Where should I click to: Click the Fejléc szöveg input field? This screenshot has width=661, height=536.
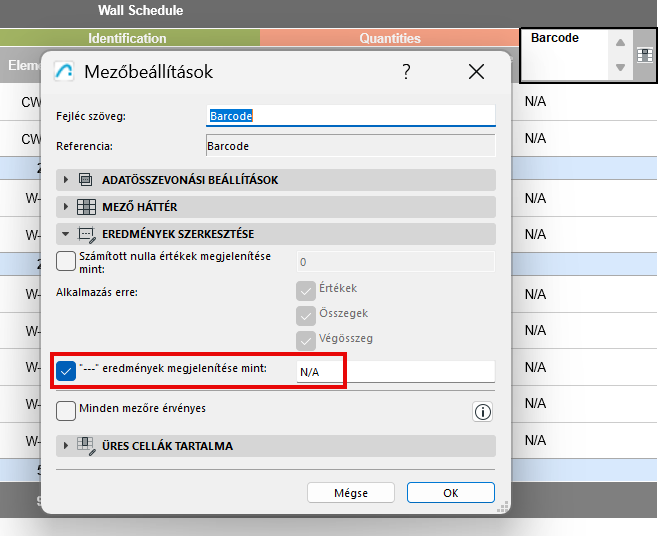click(x=351, y=116)
